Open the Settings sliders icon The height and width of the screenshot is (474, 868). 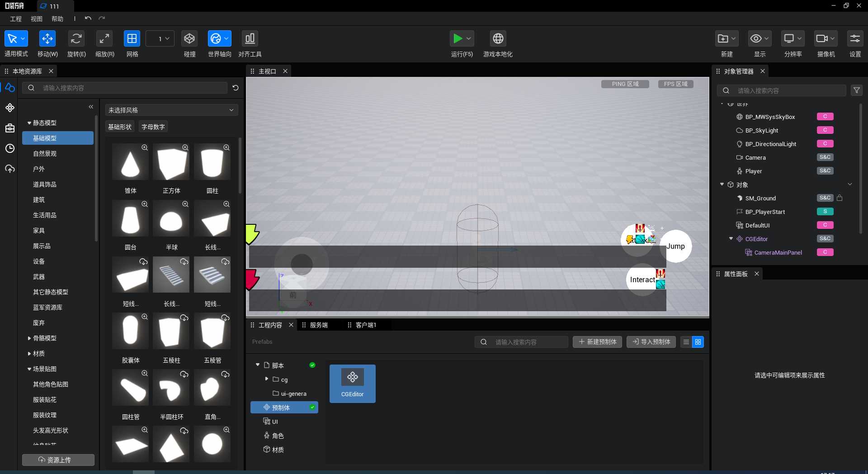[855, 39]
